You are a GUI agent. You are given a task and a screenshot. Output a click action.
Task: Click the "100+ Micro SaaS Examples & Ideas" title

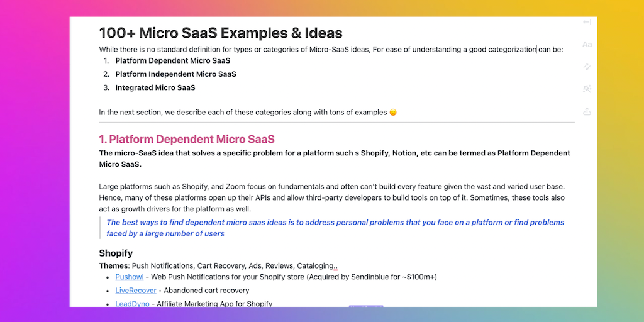tap(220, 33)
